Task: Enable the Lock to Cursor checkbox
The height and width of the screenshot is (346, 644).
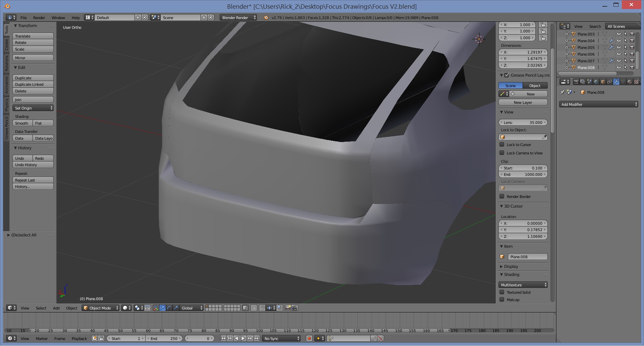Action: 502,145
